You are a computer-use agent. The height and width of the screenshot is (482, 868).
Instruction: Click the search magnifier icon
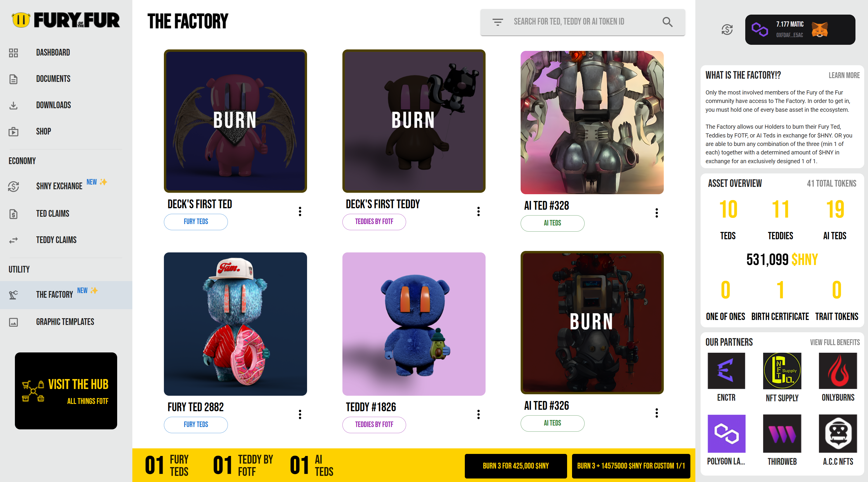point(667,22)
